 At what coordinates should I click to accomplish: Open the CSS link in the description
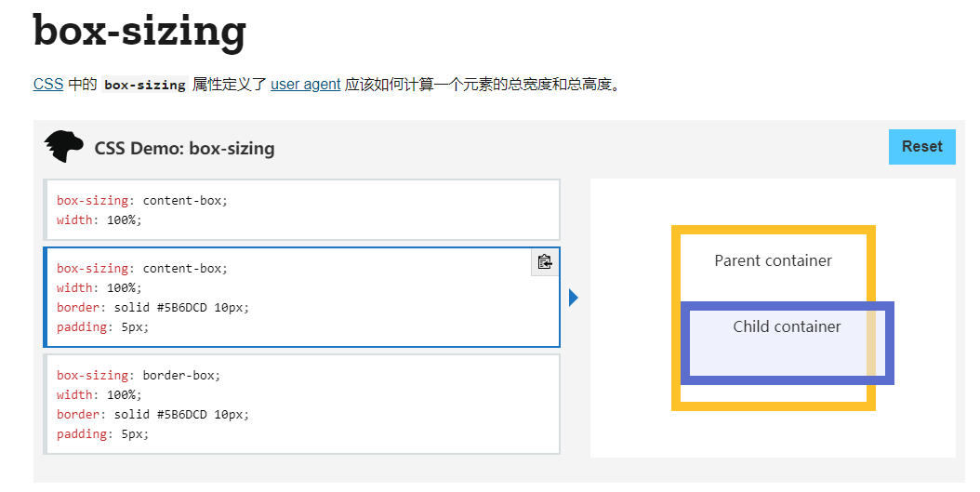pyautogui.click(x=48, y=85)
